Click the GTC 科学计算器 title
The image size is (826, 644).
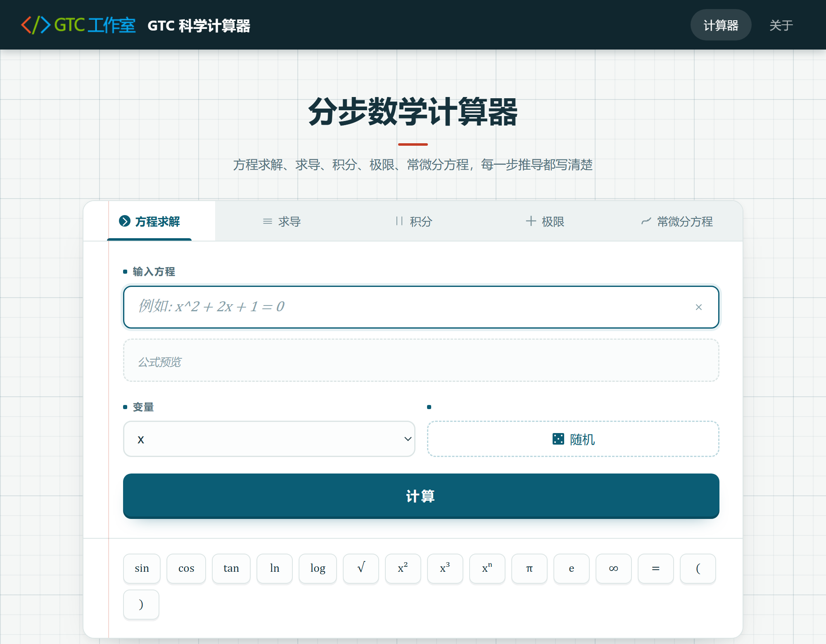pos(199,26)
